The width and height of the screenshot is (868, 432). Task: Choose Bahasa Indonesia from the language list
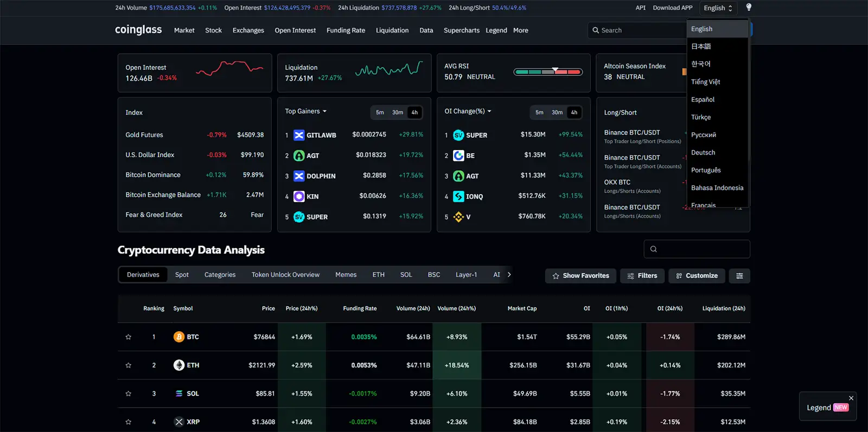pyautogui.click(x=718, y=188)
